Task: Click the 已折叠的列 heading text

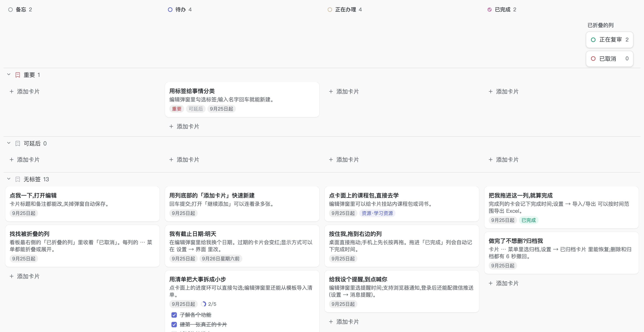Action: tap(600, 25)
